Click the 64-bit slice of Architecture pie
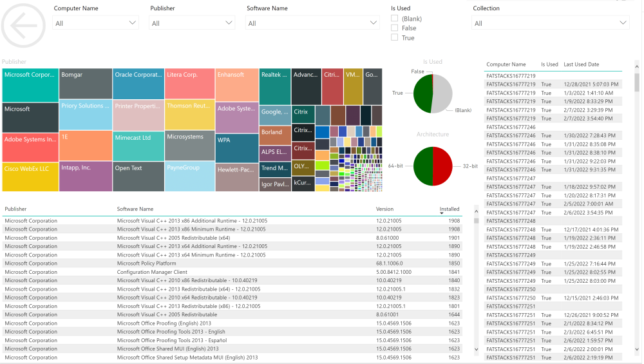The height and width of the screenshot is (364, 644). (x=423, y=166)
